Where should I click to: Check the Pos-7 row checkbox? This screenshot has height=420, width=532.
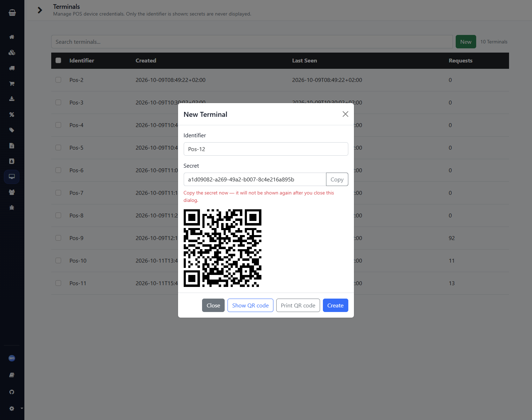[x=58, y=193]
